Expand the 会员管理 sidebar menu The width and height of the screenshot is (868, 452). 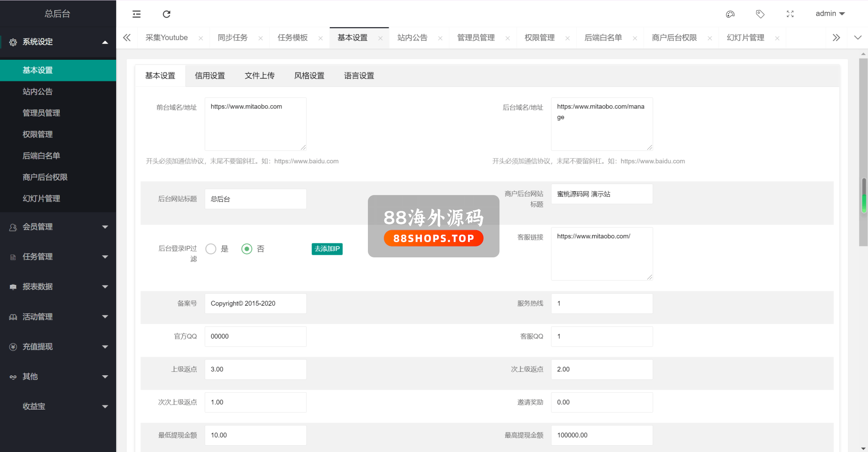(x=58, y=227)
